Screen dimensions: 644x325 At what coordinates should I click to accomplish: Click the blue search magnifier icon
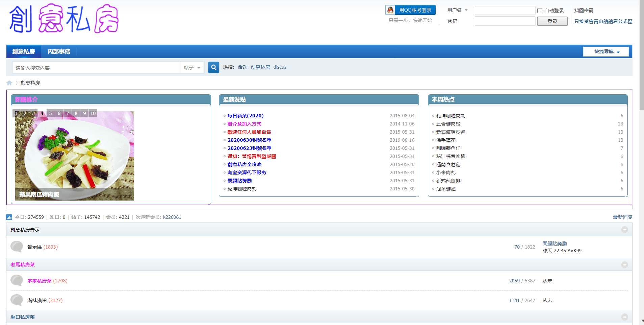tap(213, 67)
